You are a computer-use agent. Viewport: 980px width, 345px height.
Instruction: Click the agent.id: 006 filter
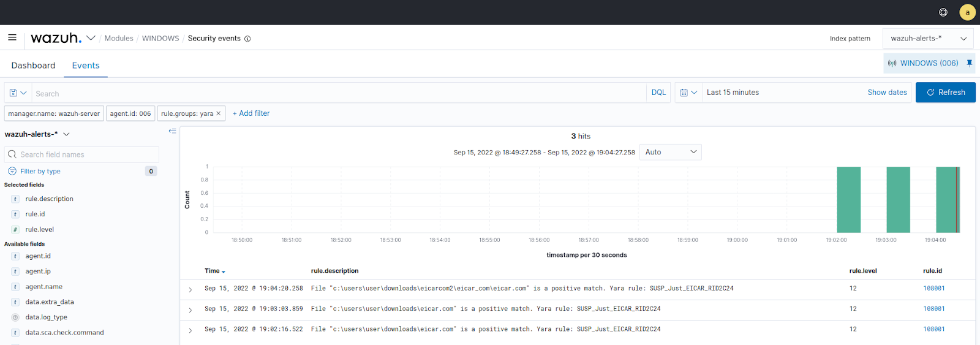point(130,113)
